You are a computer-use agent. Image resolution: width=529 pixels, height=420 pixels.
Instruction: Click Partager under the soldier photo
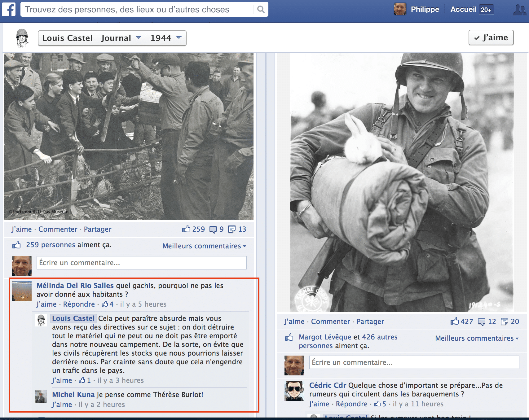(x=370, y=322)
